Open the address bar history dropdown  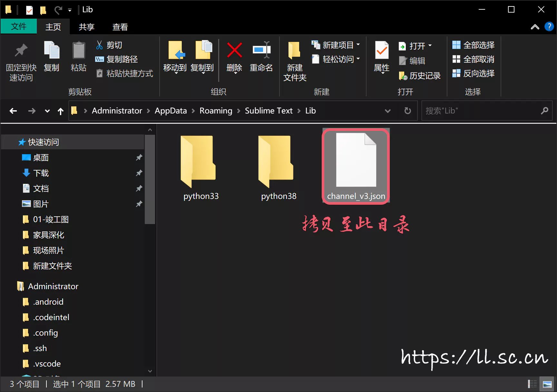point(388,111)
